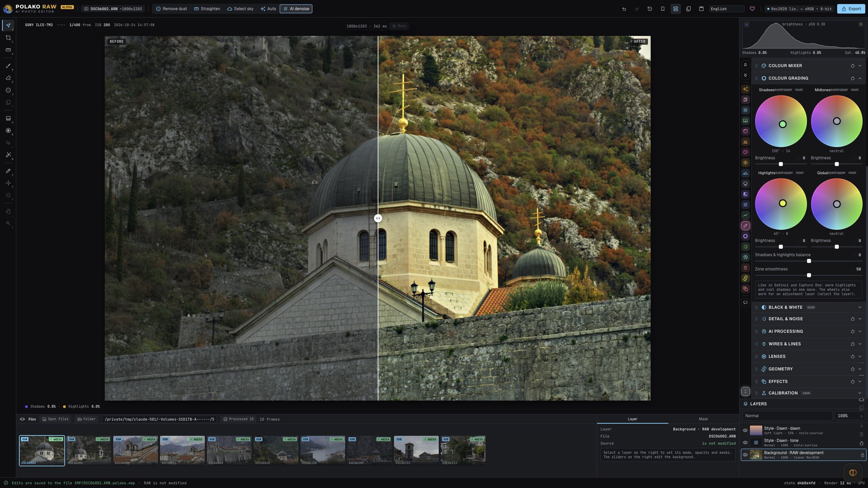
Task: Toggle visibility of Background RAW development layer
Action: [745, 455]
